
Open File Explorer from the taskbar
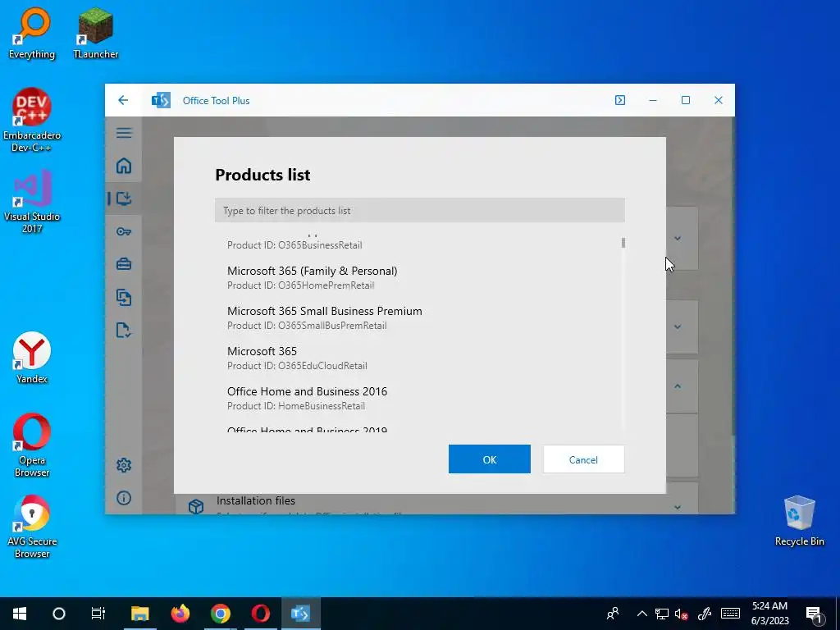(x=139, y=614)
